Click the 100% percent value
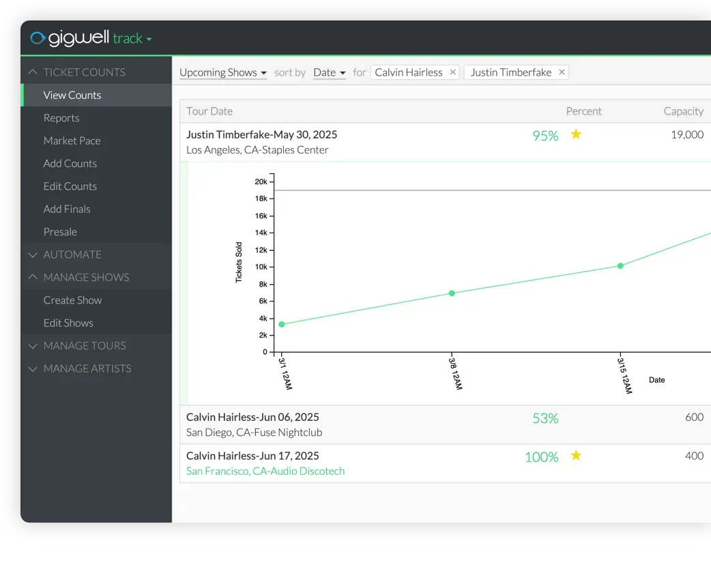Screen dimensions: 711x588 point(541,456)
